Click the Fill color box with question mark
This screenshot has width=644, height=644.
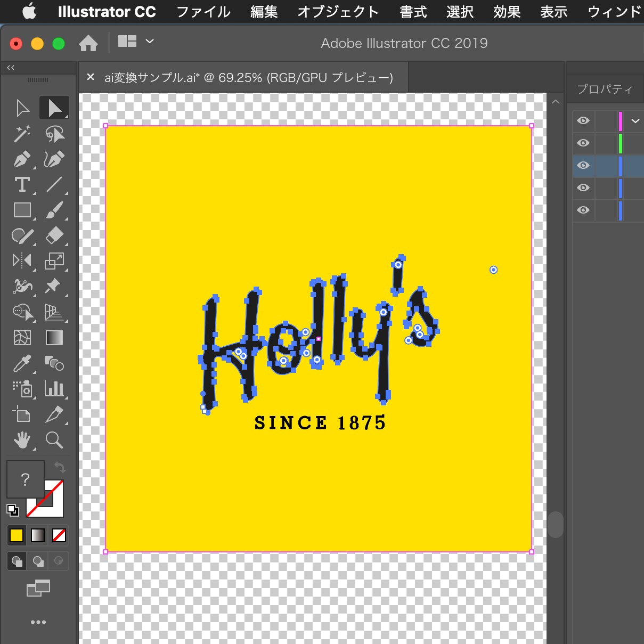tap(25, 479)
